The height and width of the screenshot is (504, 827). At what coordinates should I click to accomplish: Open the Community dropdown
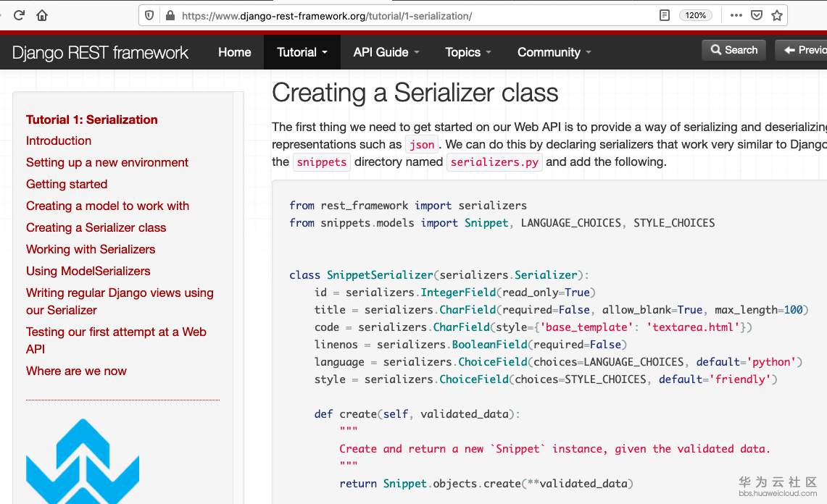554,52
